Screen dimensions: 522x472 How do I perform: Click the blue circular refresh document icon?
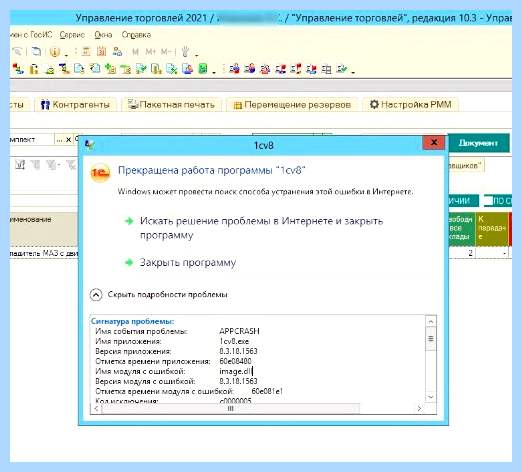(x=95, y=69)
